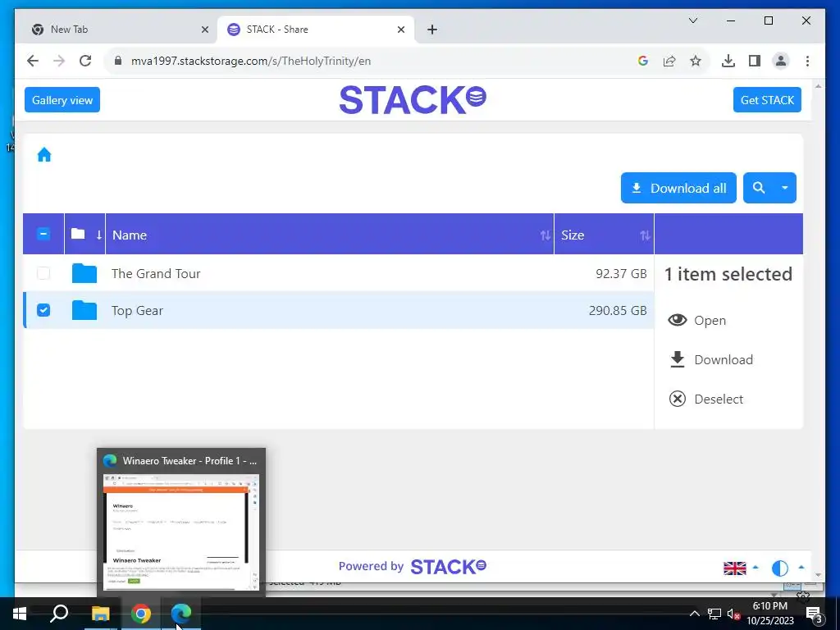Click the folder icon of Top Gear
The width and height of the screenshot is (840, 630).
click(84, 310)
